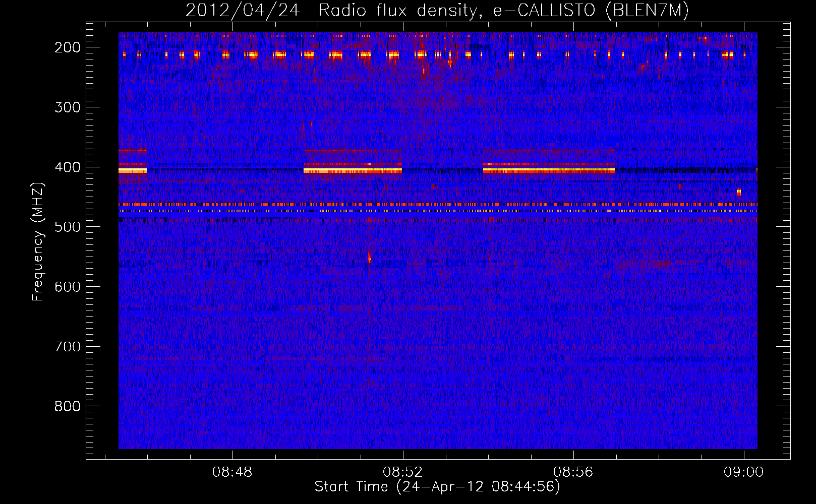The image size is (816, 504).
Task: Click the 500 frequency tick label
Action: (68, 227)
